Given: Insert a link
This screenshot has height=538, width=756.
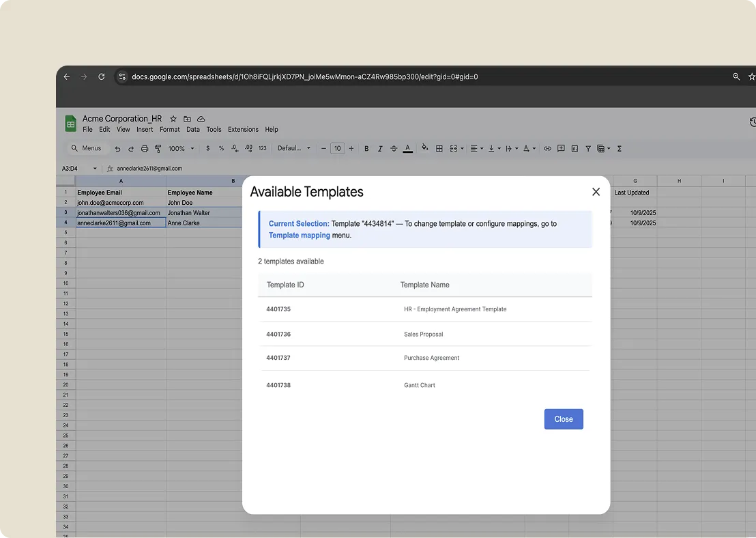Looking at the screenshot, I should click(547, 149).
